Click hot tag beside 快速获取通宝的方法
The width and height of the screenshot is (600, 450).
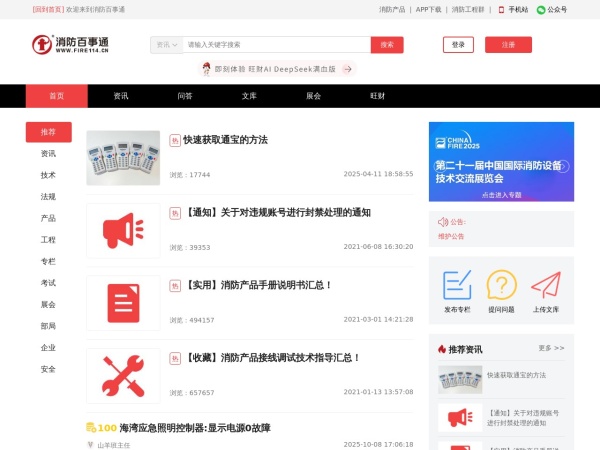tap(175, 140)
